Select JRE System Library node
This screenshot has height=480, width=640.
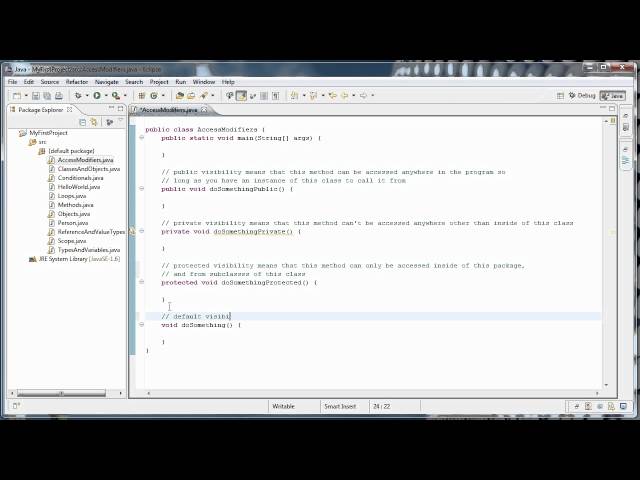pyautogui.click(x=74, y=259)
